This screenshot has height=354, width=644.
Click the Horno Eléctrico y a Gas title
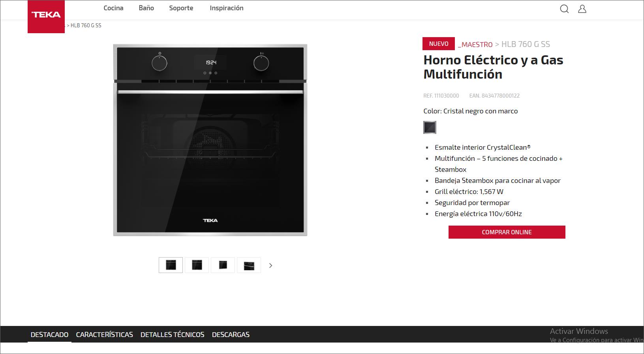[493, 67]
